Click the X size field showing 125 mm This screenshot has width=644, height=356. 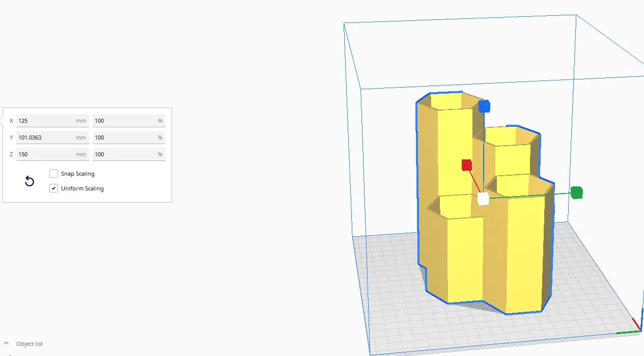pos(52,121)
